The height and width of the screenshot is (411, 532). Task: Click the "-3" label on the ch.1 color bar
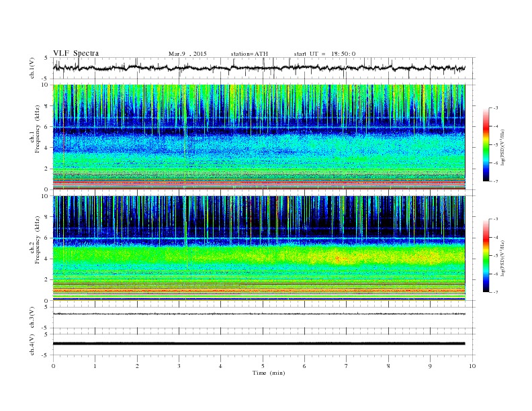[496, 108]
